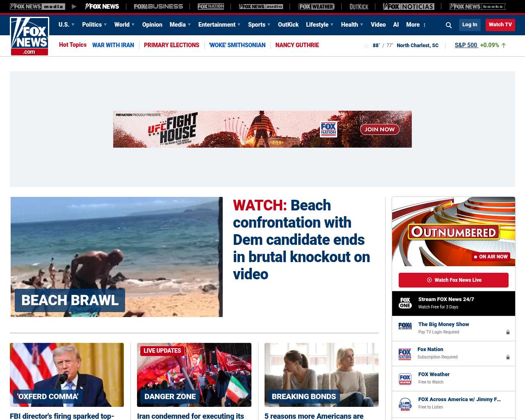Image resolution: width=525 pixels, height=420 pixels.
Task: Open Fox Noticias logo in top bar
Action: click(409, 7)
